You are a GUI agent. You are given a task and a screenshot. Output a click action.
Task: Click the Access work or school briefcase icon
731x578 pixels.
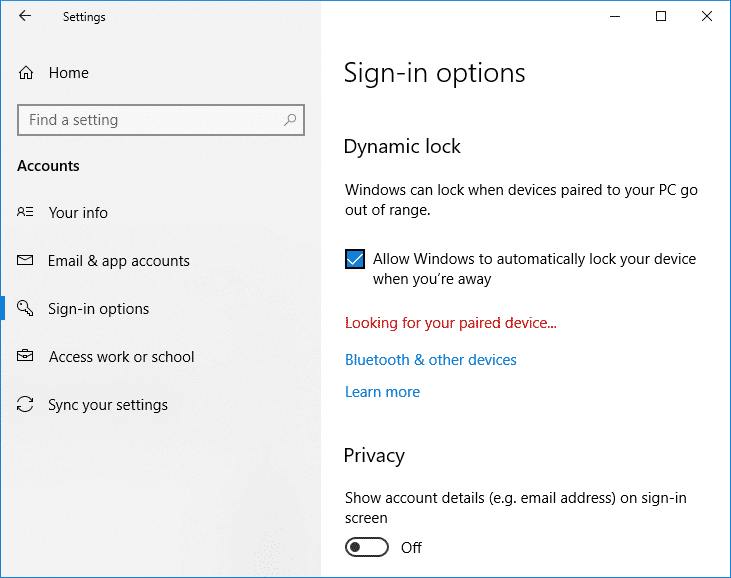[26, 357]
